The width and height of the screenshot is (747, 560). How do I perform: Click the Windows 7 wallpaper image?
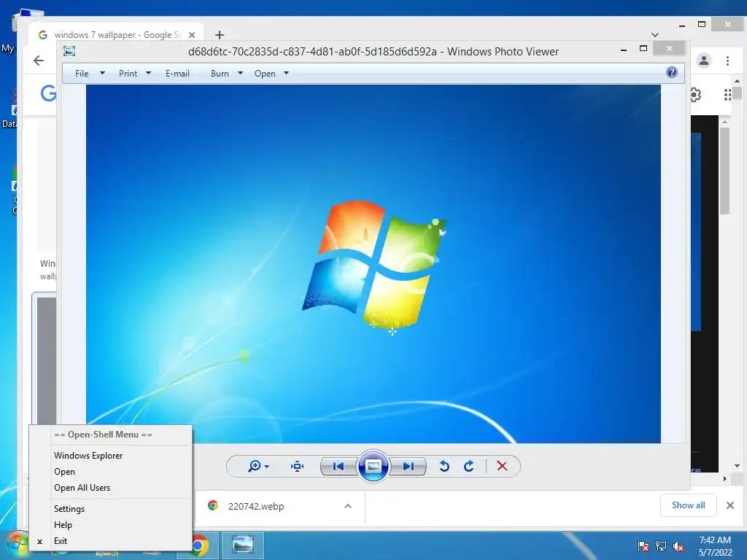tap(373, 264)
